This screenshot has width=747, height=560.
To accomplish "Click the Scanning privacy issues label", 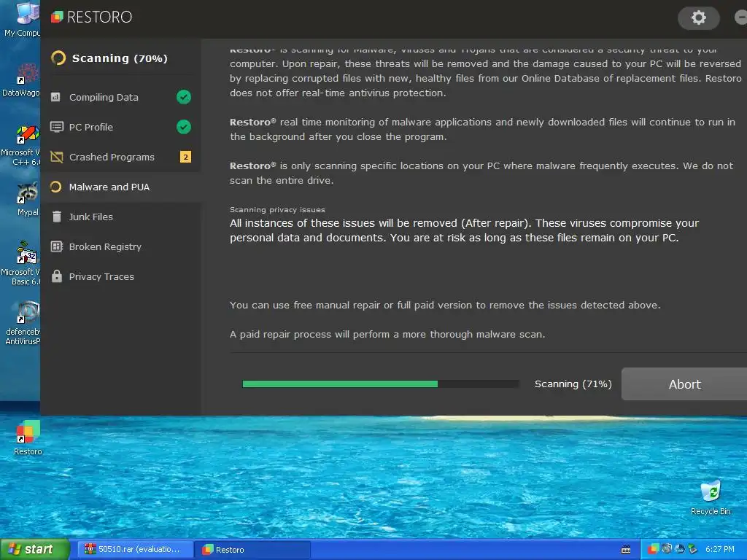I will (x=277, y=209).
